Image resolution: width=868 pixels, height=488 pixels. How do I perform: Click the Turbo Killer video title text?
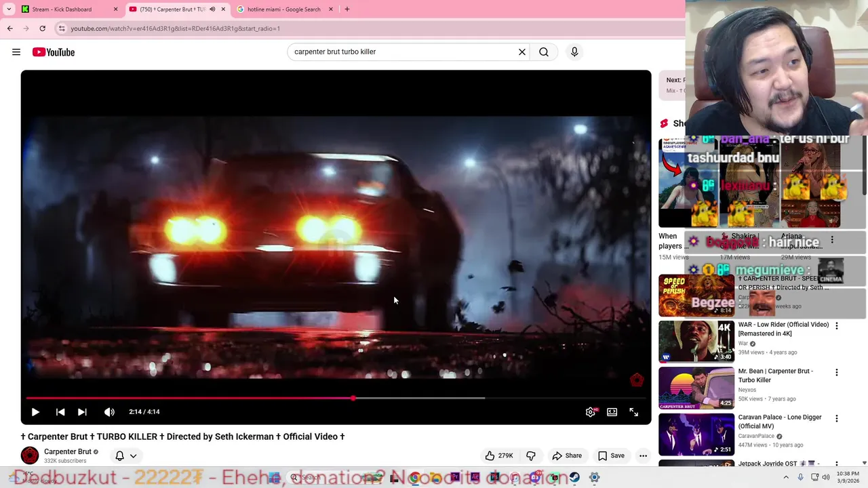(x=182, y=436)
